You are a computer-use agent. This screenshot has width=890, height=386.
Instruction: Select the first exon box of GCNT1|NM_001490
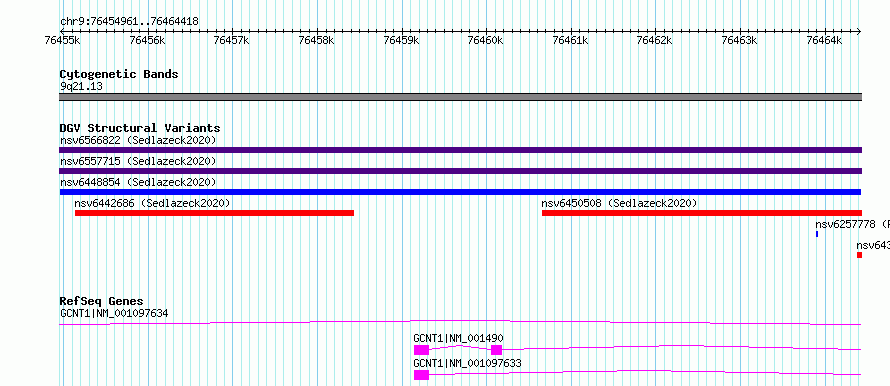(x=421, y=350)
